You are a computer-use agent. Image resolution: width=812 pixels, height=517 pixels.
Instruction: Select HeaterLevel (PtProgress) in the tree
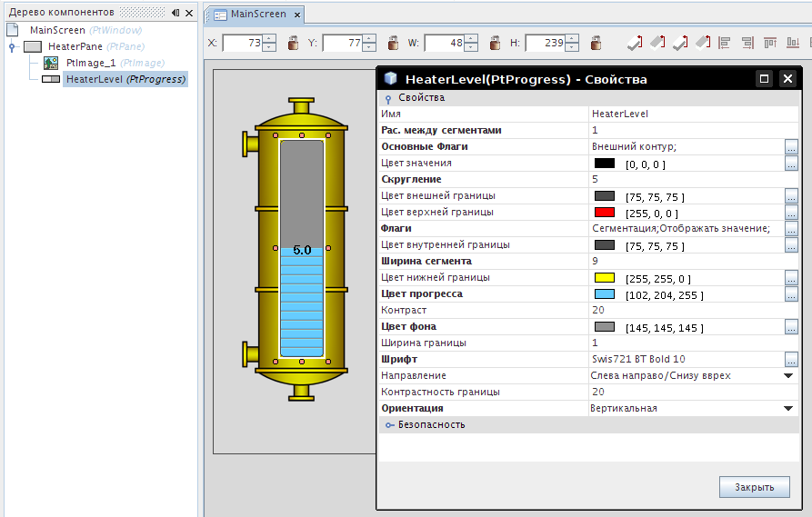pyautogui.click(x=125, y=79)
